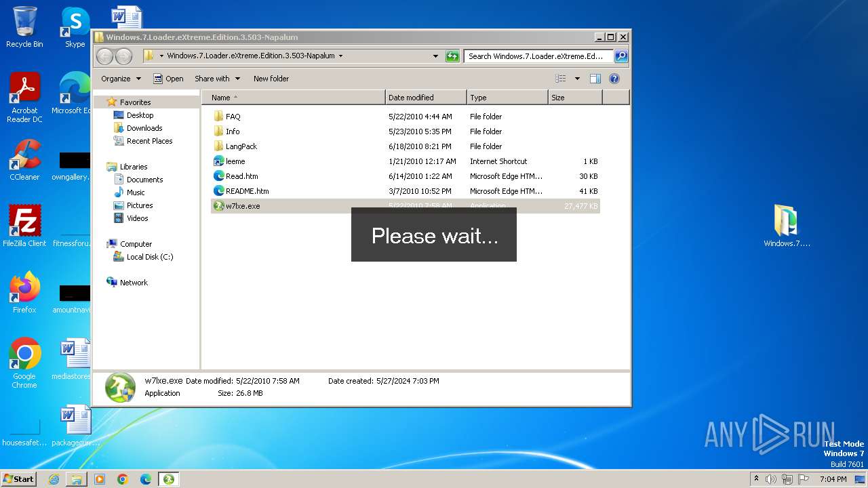Select Downloads in Favorites pane
The image size is (868, 488).
(144, 128)
